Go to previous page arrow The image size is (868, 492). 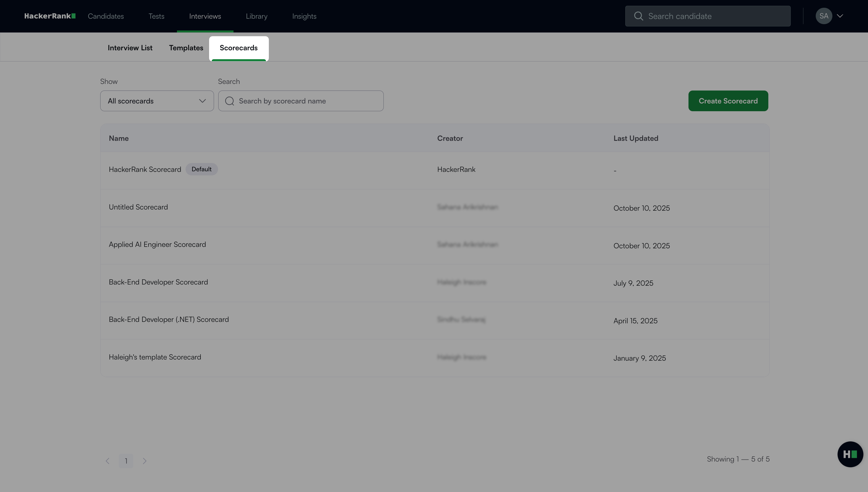[107, 461]
